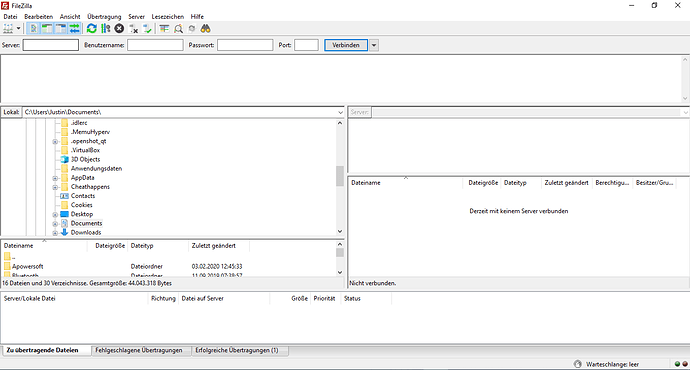This screenshot has width=690, height=370.
Task: Click the local tree vertical scrollbar thumb
Action: pyautogui.click(x=340, y=176)
